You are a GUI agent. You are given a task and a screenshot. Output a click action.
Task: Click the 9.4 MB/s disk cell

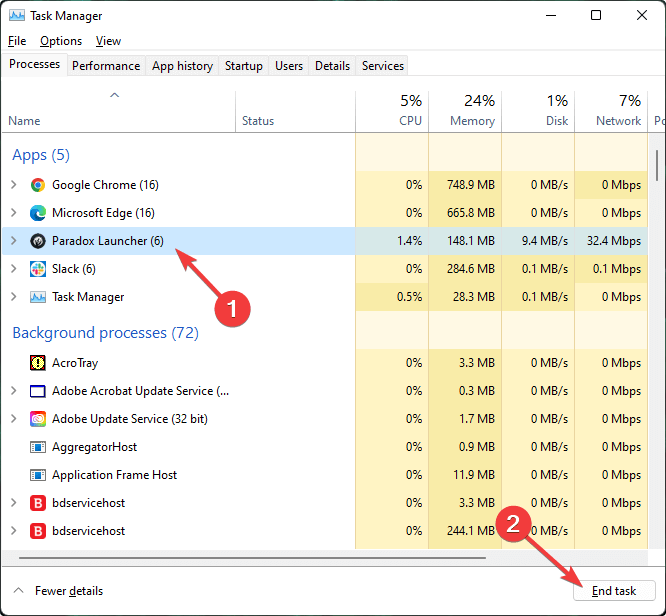(x=538, y=241)
